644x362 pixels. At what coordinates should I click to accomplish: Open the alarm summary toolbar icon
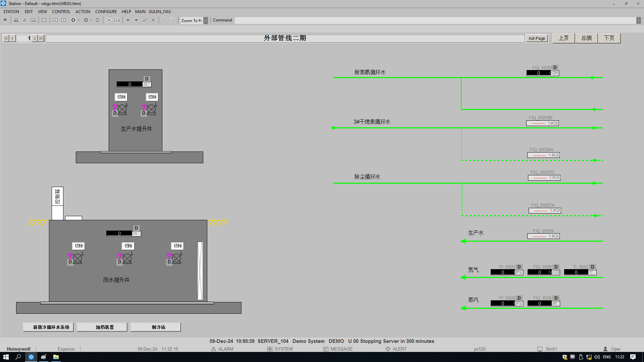point(16,20)
